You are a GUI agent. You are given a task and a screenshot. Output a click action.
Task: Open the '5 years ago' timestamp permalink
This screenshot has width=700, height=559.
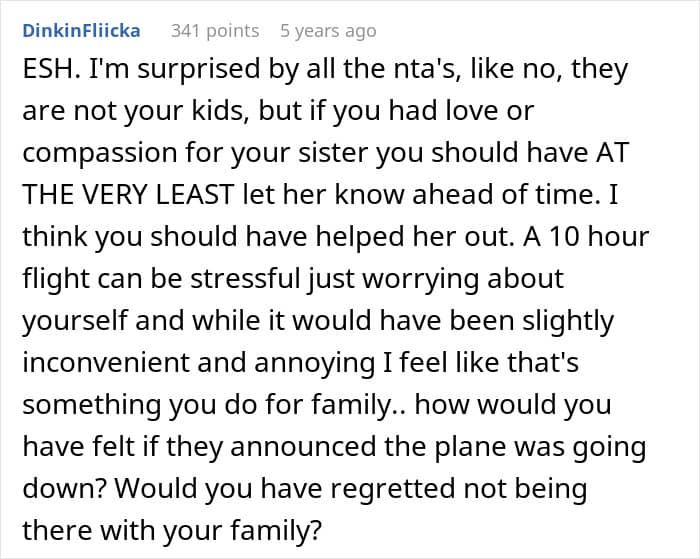328,31
